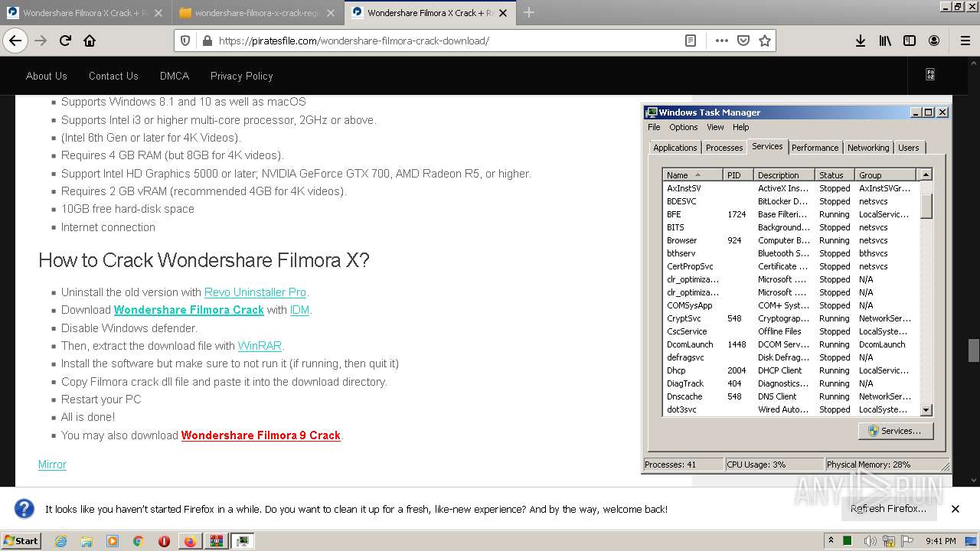Open Privacy Policy in site navigation
Screen dimensions: 980x551
click(x=242, y=76)
